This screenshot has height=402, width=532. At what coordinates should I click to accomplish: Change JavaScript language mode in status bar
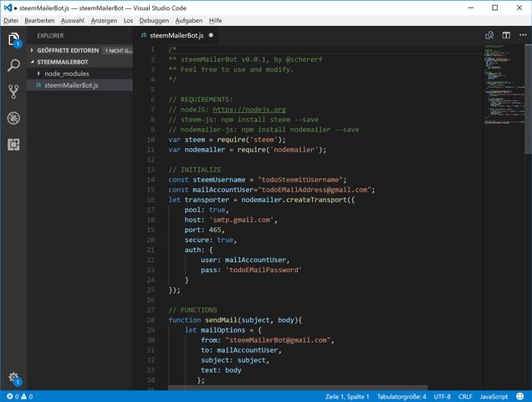point(494,397)
